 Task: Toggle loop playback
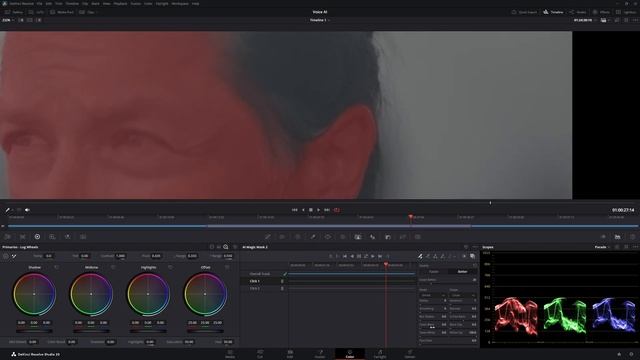coord(337,210)
